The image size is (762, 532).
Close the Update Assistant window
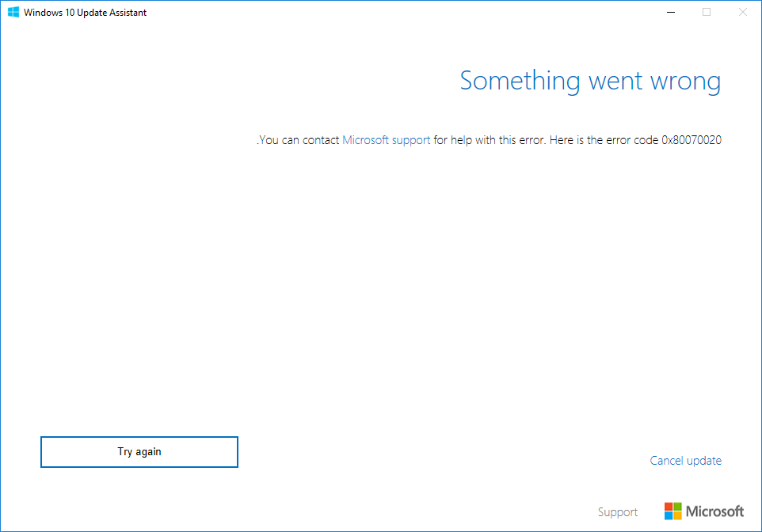point(742,13)
